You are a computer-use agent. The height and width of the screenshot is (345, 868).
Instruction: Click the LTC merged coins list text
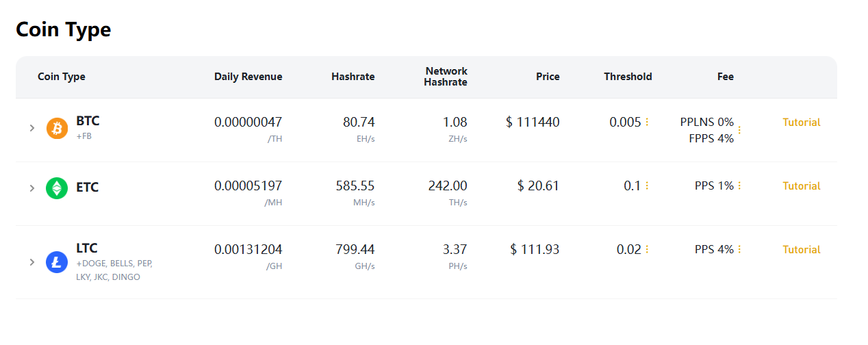[114, 270]
